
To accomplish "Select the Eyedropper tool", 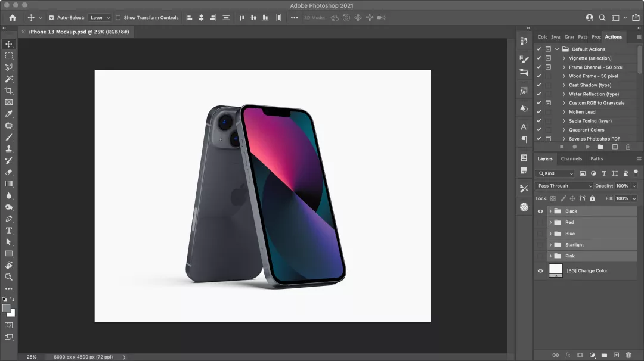I will point(9,114).
